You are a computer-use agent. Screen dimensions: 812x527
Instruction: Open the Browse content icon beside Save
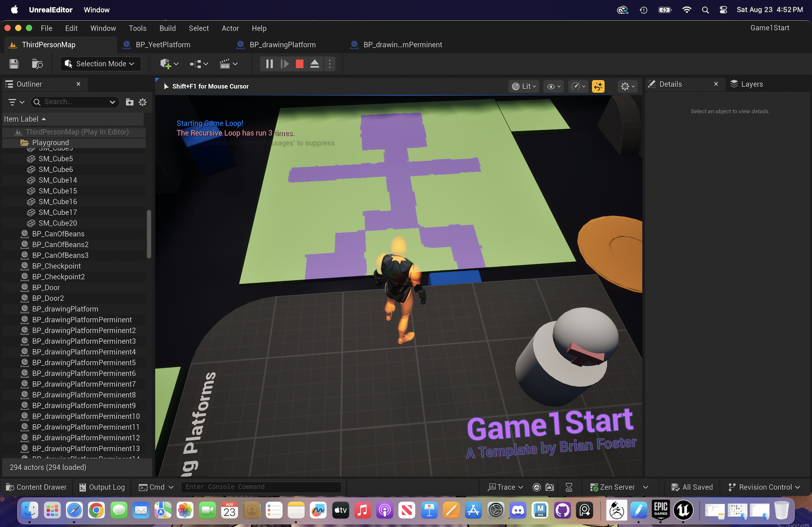pyautogui.click(x=37, y=64)
